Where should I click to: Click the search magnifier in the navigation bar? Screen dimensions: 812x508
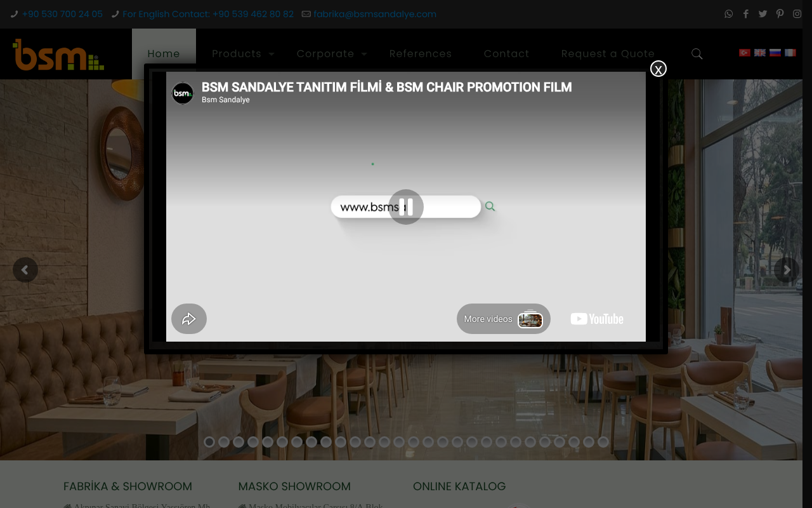[697, 54]
